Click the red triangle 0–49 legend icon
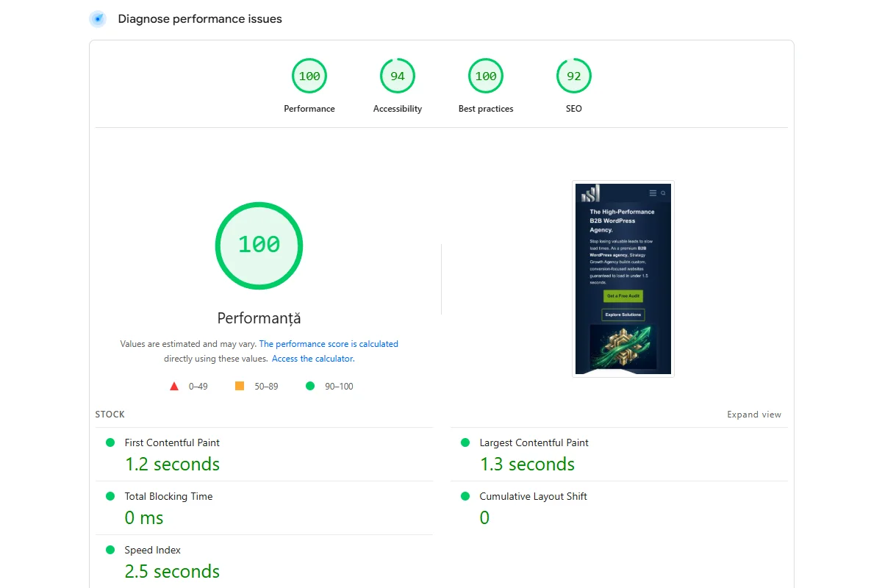Screen dimensions: 882x588 (174, 386)
